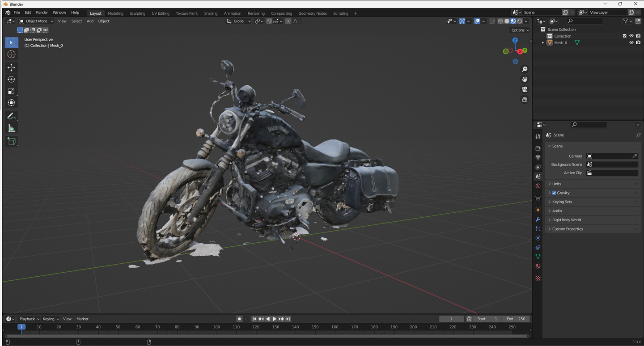Image resolution: width=644 pixels, height=346 pixels.
Task: Expand the Units panel
Action: point(556,184)
